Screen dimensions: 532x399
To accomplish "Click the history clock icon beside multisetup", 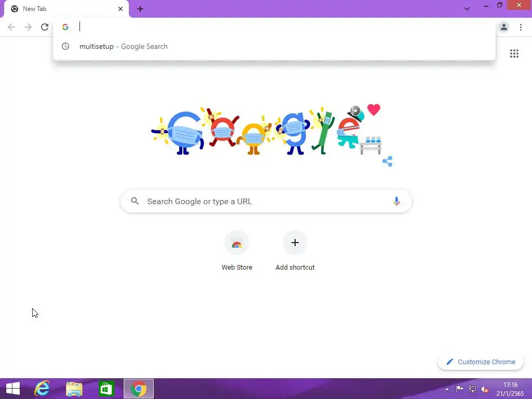I will [65, 46].
